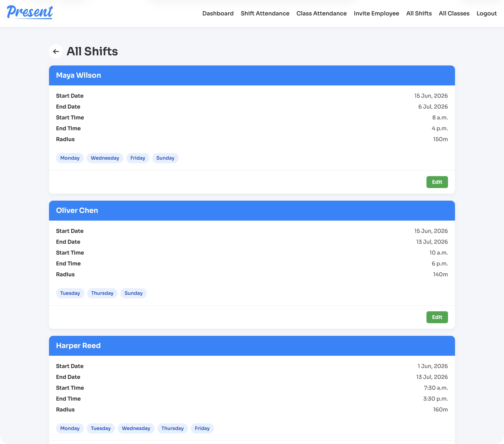This screenshot has height=444, width=504.
Task: Click the 3:30 p.m. end time value
Action: tap(435, 399)
